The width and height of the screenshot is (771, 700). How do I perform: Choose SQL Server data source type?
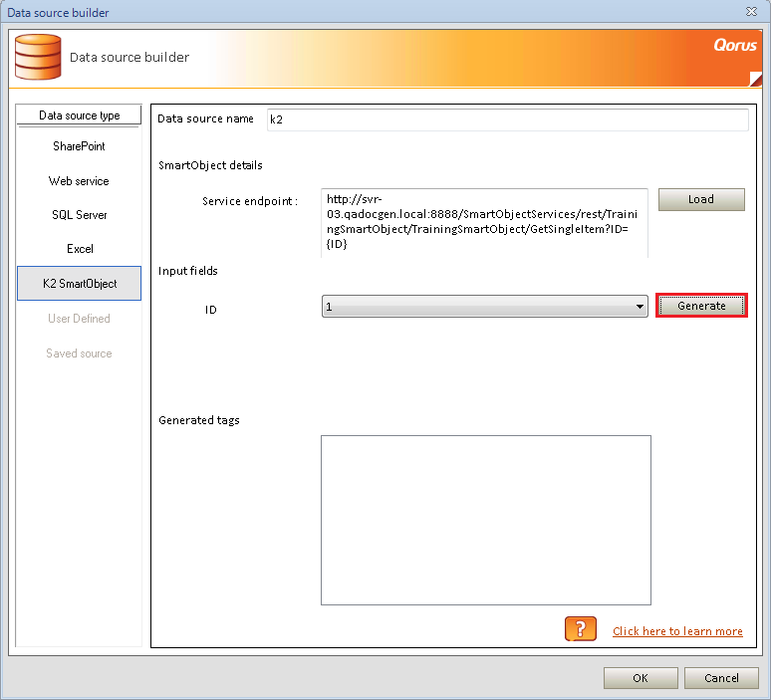(x=79, y=215)
